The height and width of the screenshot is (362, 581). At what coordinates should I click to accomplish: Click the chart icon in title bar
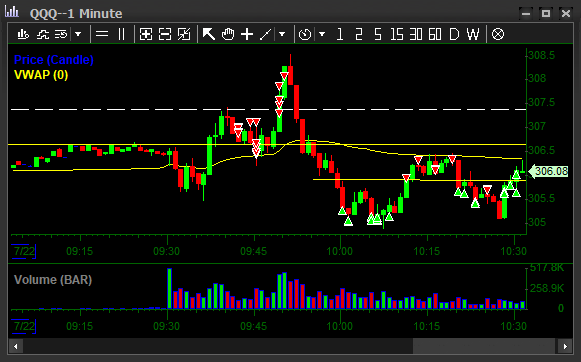[12, 12]
